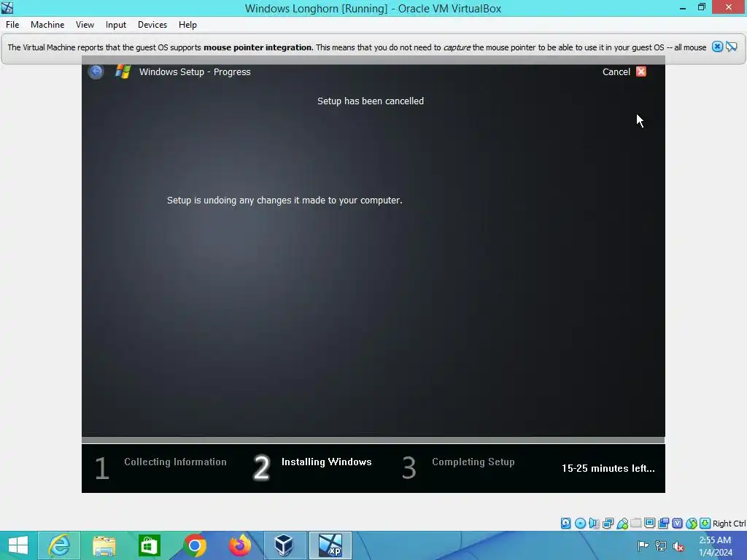Click the virtualization CPU 'V' status icon
This screenshot has height=560, width=747.
(678, 524)
